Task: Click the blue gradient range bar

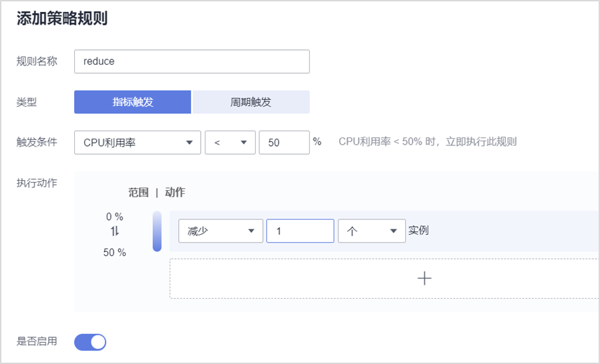Action: pyautogui.click(x=157, y=231)
